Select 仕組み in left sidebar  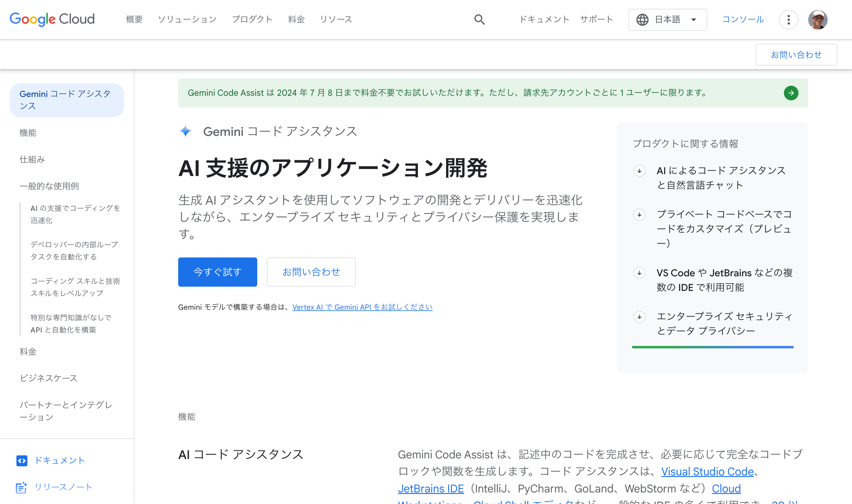point(32,159)
